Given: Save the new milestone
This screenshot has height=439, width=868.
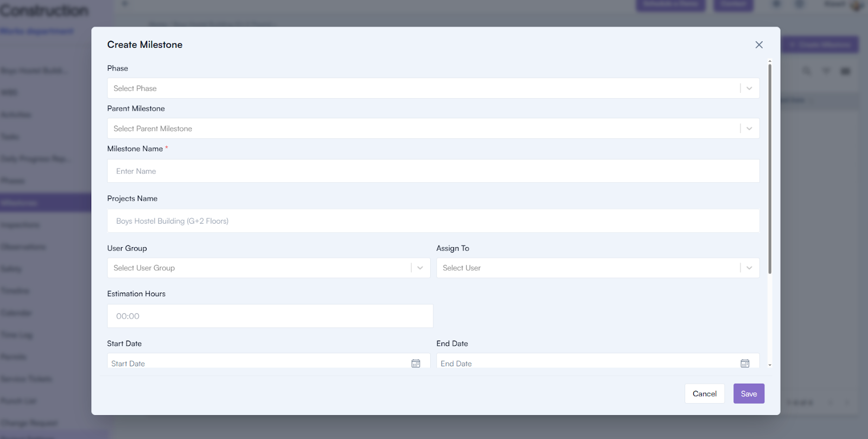Looking at the screenshot, I should [x=749, y=394].
